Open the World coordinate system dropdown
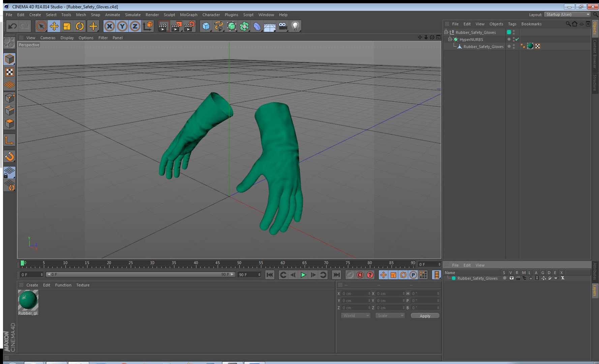This screenshot has width=599, height=364. point(356,316)
